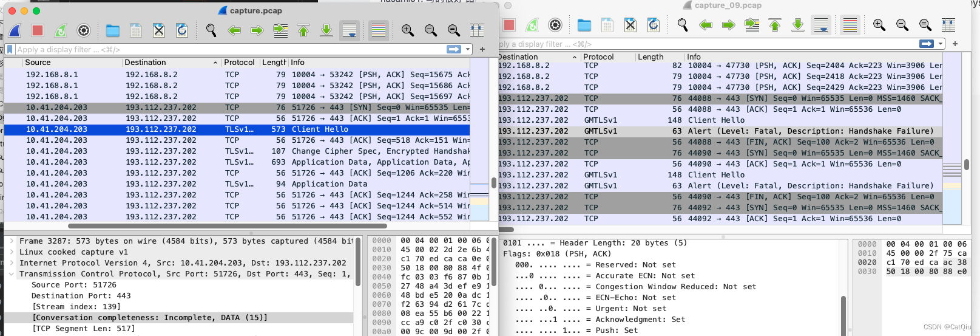Open file folder icon in capture_09.pcap window
Screen dimensions: 980x336
tap(584, 25)
